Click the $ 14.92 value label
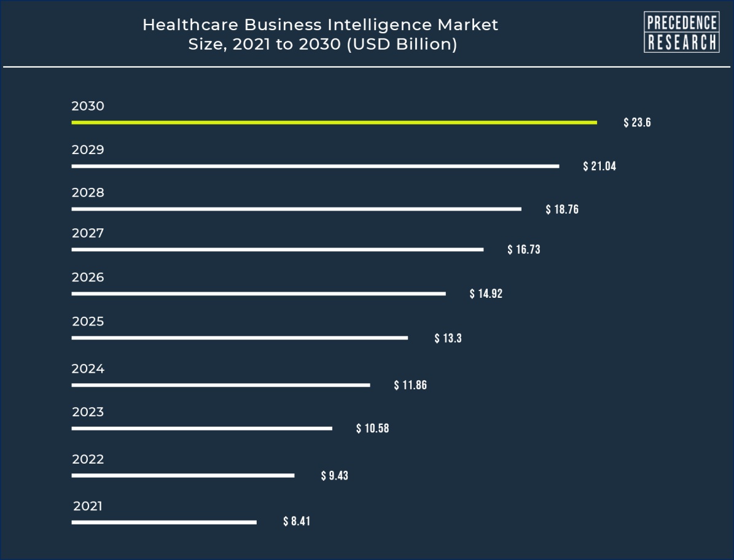The height and width of the screenshot is (560, 734). pos(486,294)
